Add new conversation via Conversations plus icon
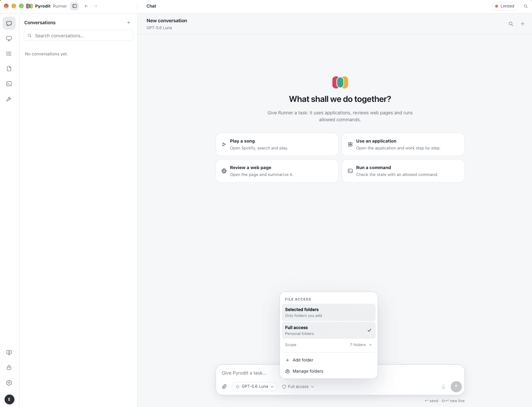 point(128,23)
